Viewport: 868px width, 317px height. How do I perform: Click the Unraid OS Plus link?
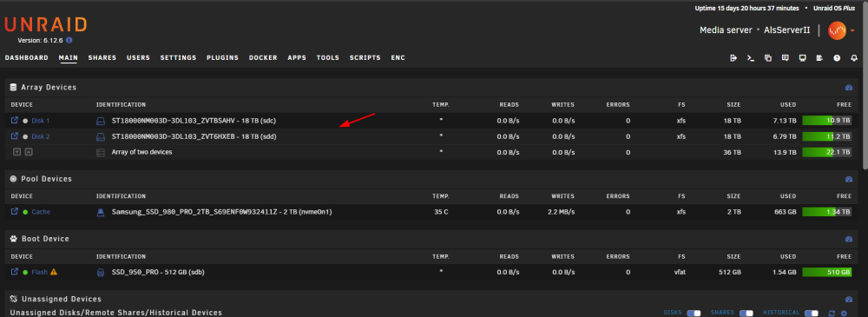coord(833,9)
